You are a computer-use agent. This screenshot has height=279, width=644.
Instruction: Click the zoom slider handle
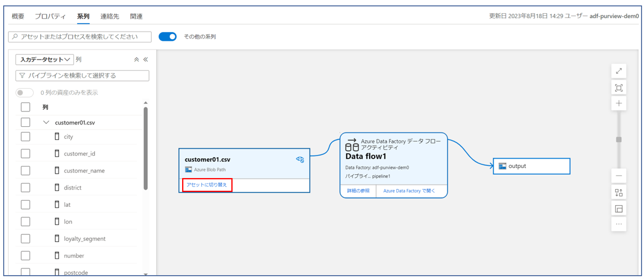[619, 139]
